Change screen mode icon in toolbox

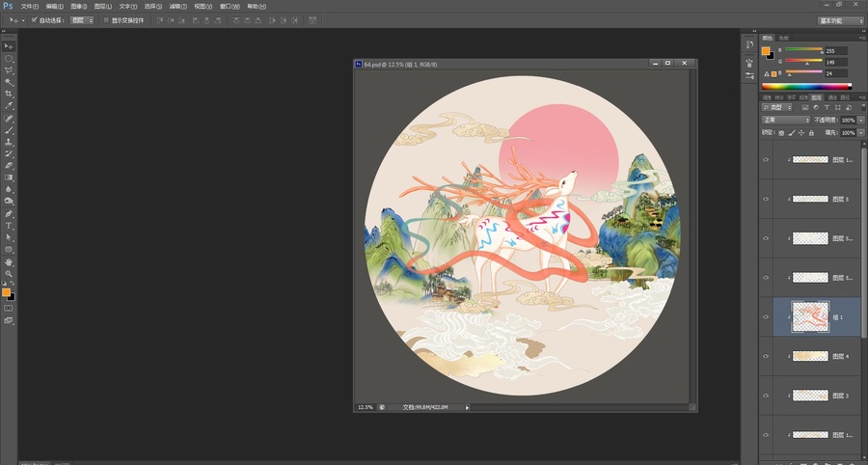tap(9, 320)
